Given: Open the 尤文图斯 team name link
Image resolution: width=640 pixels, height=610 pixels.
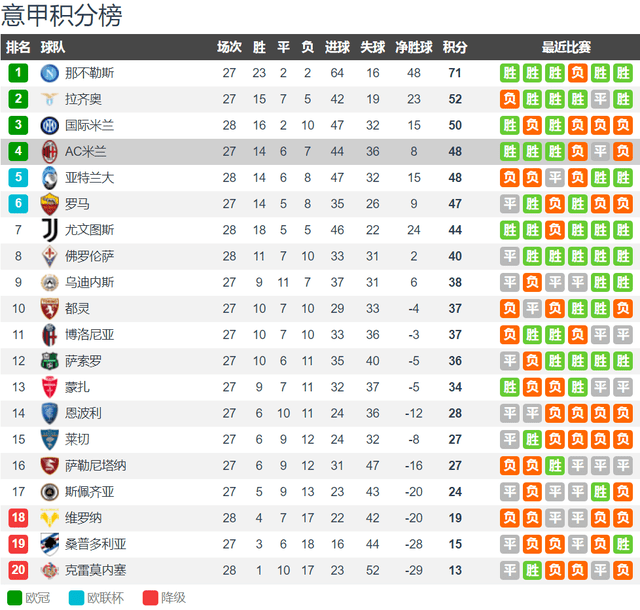Looking at the screenshot, I should (89, 230).
